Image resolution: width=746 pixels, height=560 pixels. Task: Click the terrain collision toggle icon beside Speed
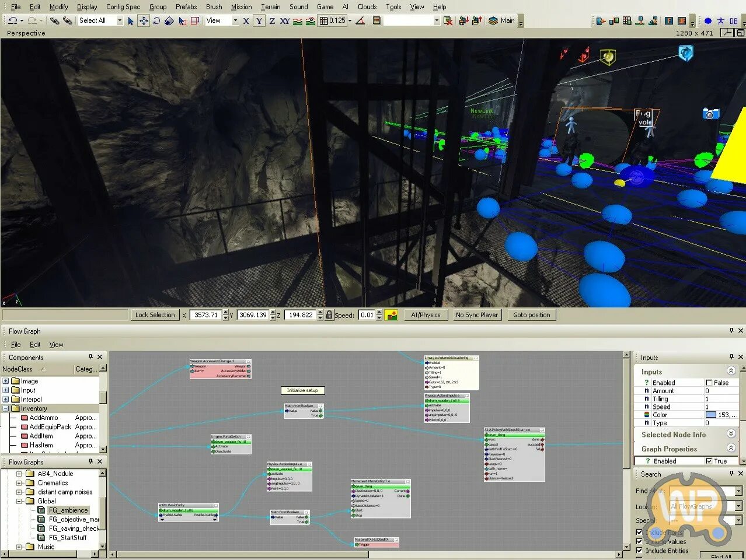pos(391,315)
